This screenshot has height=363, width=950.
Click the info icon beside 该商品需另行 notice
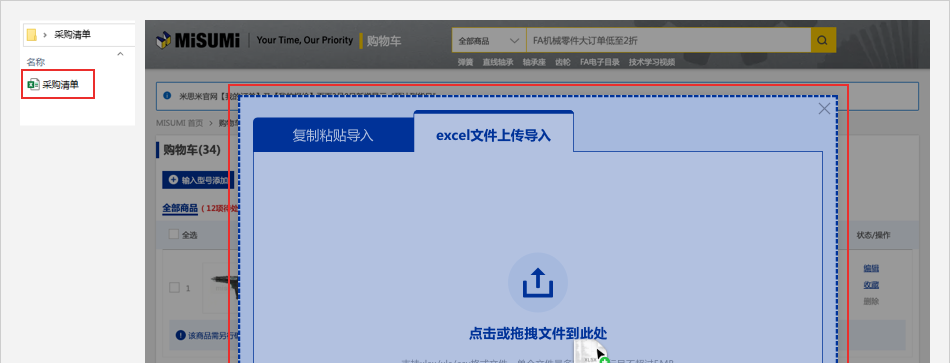pos(181,335)
